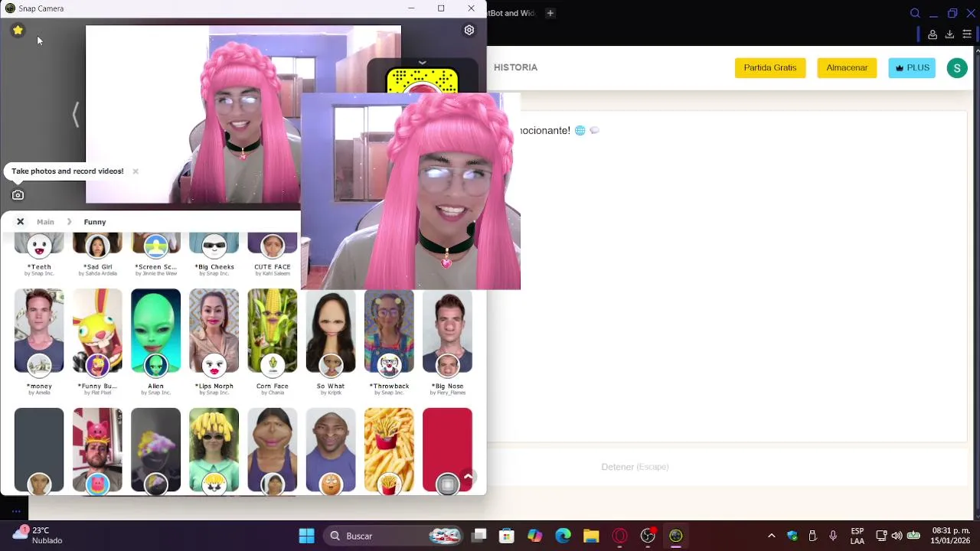Open Microsoft Store from taskbar

pos(506,536)
